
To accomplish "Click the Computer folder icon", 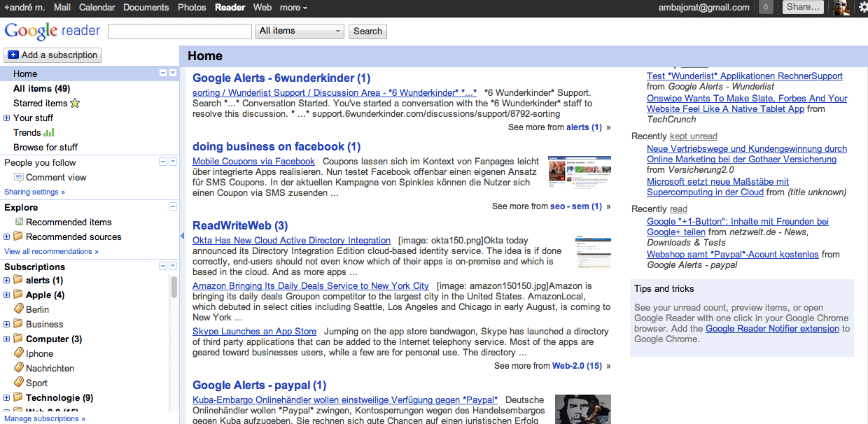I will pos(18,339).
